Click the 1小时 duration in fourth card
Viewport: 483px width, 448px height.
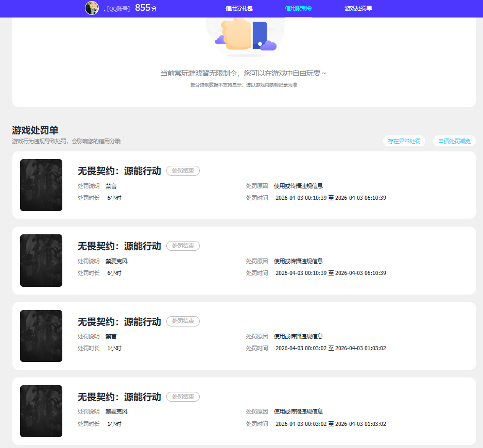[114, 424]
